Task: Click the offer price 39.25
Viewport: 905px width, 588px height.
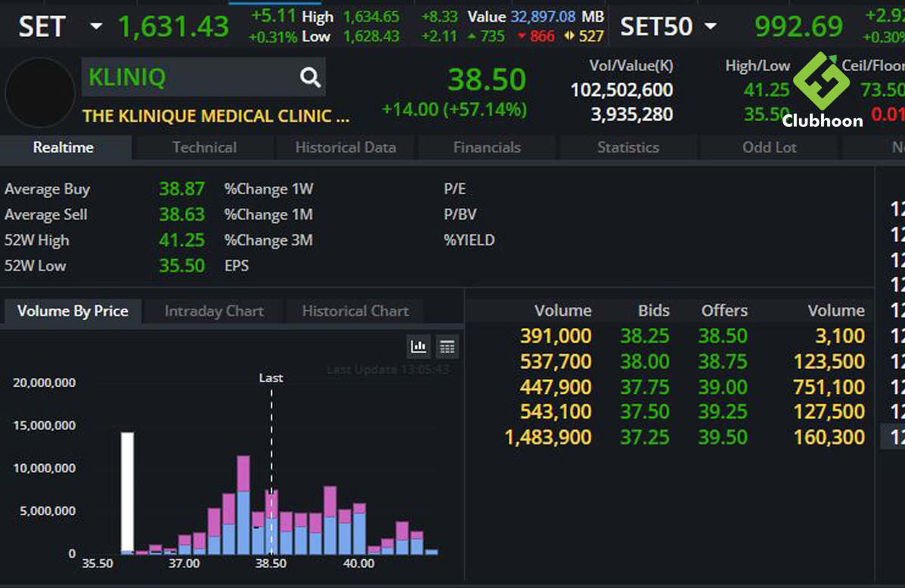Action: [723, 412]
